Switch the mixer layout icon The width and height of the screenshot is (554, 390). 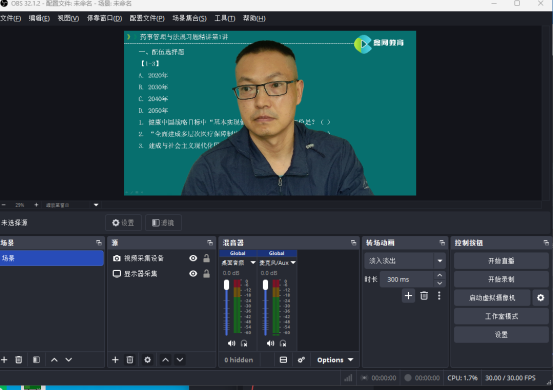coord(283,360)
